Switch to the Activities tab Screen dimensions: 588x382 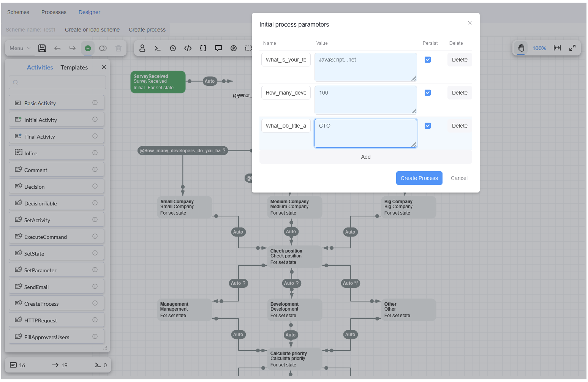[x=40, y=67]
